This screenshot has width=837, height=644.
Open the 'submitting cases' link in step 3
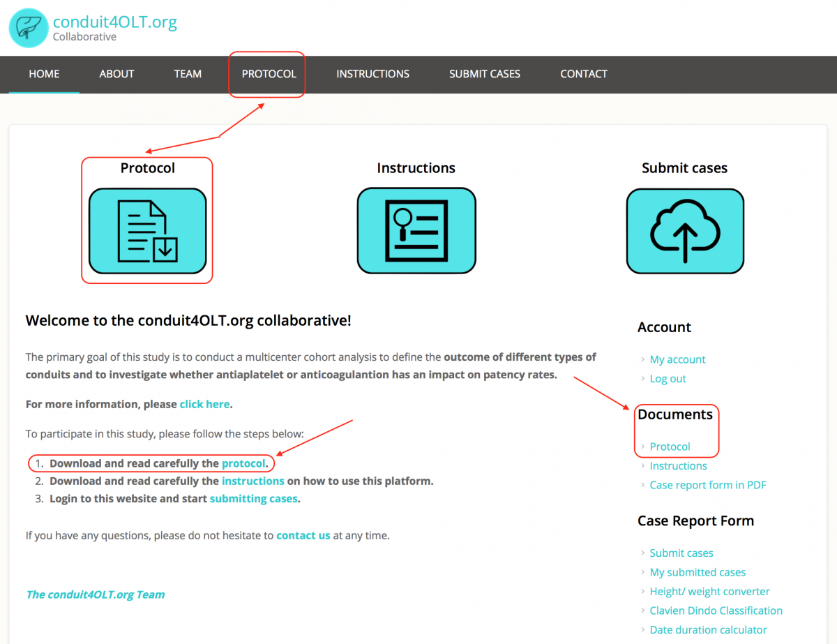[x=253, y=499]
